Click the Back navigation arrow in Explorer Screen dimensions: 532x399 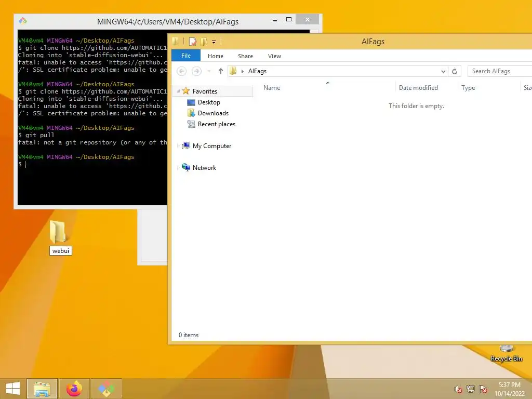(181, 71)
